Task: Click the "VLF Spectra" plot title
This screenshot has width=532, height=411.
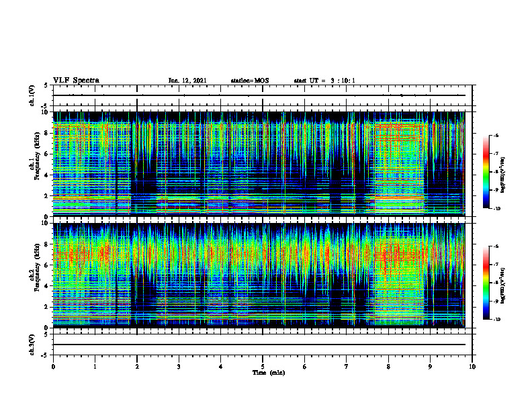Action: (x=76, y=81)
